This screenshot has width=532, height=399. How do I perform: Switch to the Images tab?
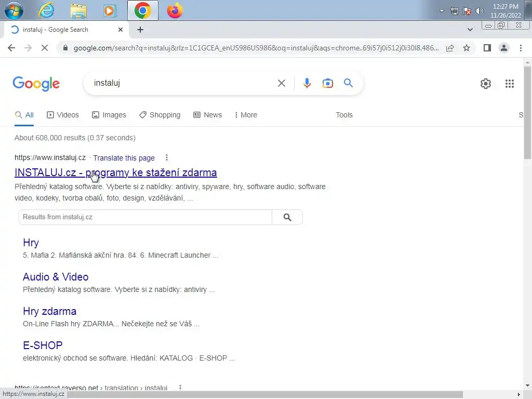point(109,115)
